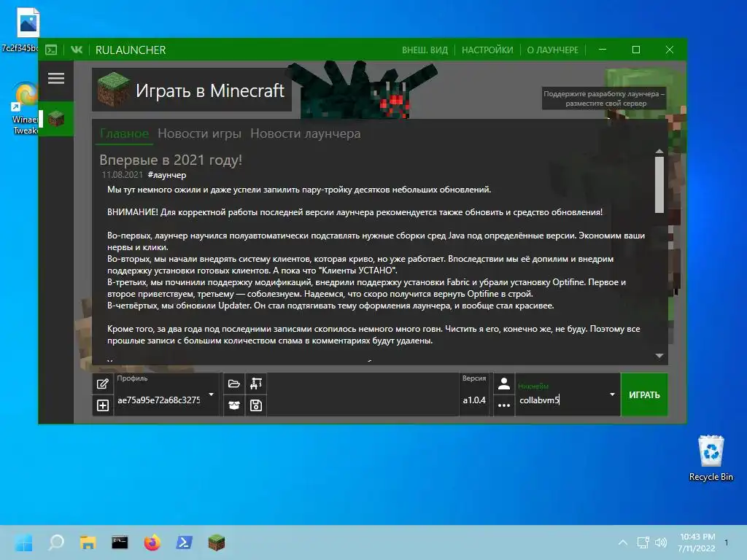The height and width of the screenshot is (560, 747).
Task: Click the edit profile pencil icon
Action: (x=102, y=384)
